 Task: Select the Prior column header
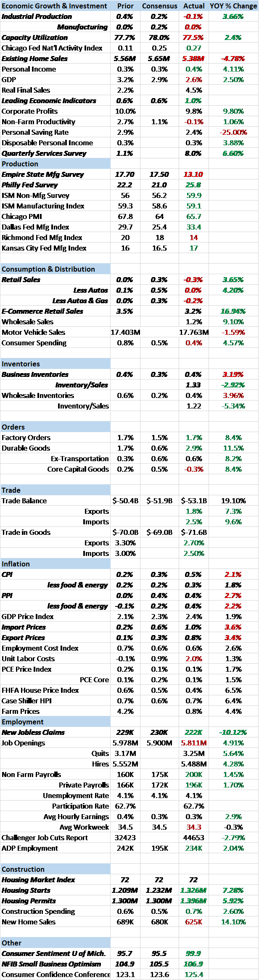pyautogui.click(x=125, y=6)
